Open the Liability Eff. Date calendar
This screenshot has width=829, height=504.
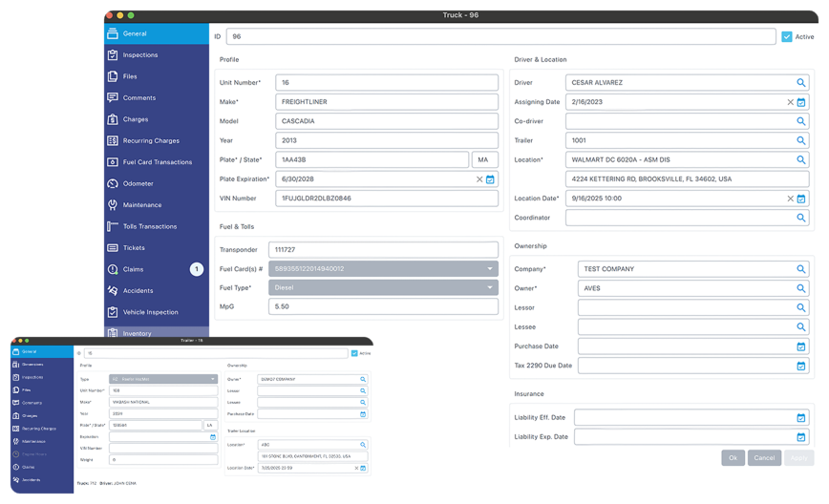click(801, 418)
